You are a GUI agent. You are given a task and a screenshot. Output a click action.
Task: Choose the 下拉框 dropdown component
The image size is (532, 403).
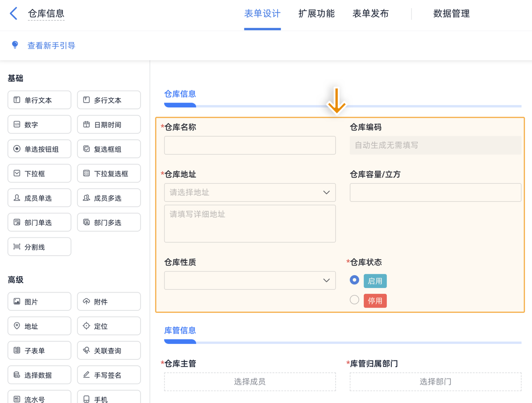coord(39,174)
